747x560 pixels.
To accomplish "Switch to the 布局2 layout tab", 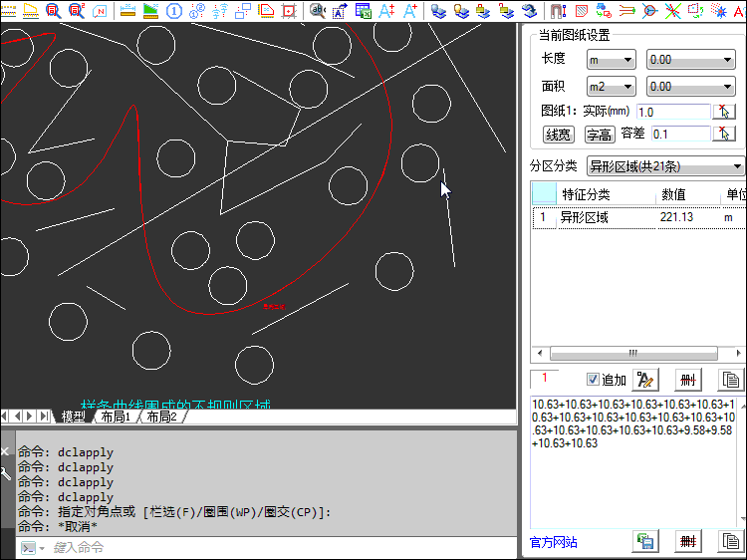I will [x=160, y=417].
